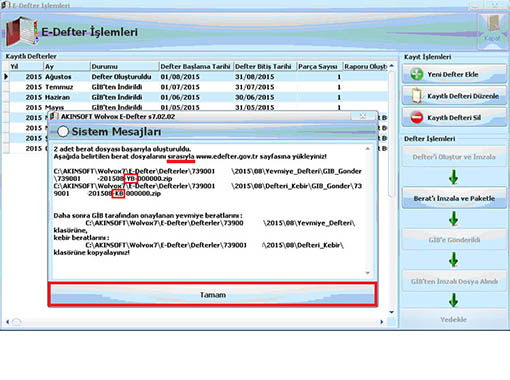Image resolution: width=510 pixels, height=380 pixels.
Task: Click the message box scroll-down arrow
Action: click(x=368, y=273)
